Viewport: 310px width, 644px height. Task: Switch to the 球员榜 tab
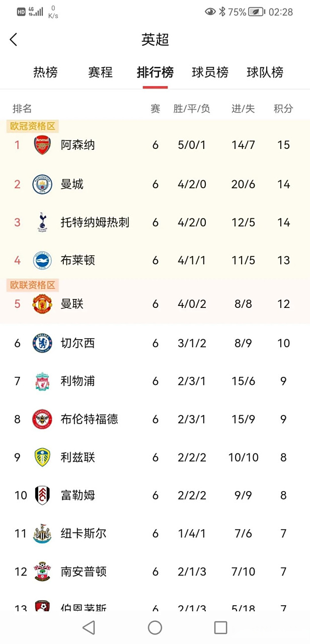pyautogui.click(x=210, y=72)
